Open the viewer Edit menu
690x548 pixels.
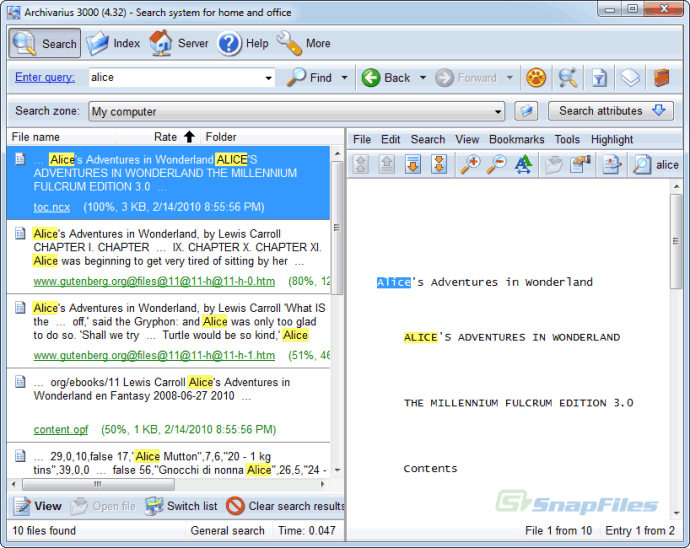390,140
